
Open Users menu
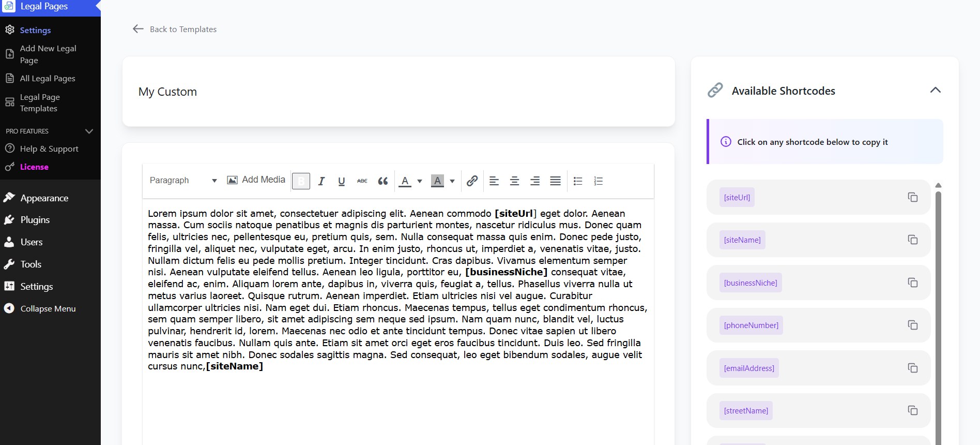[32, 242]
